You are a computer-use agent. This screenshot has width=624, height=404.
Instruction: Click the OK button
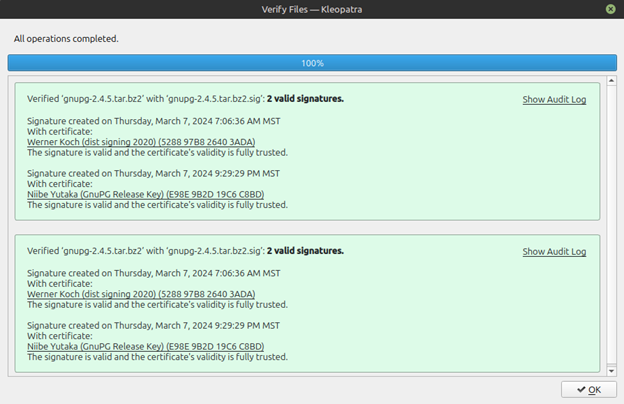pyautogui.click(x=589, y=389)
